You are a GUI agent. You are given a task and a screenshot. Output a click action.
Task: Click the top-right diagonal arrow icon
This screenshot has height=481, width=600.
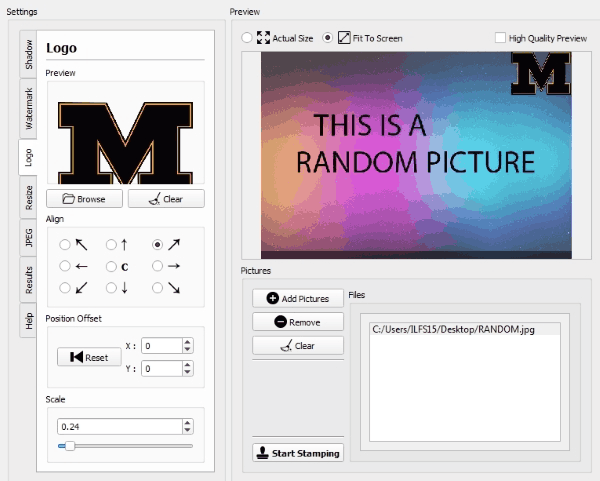(x=174, y=245)
